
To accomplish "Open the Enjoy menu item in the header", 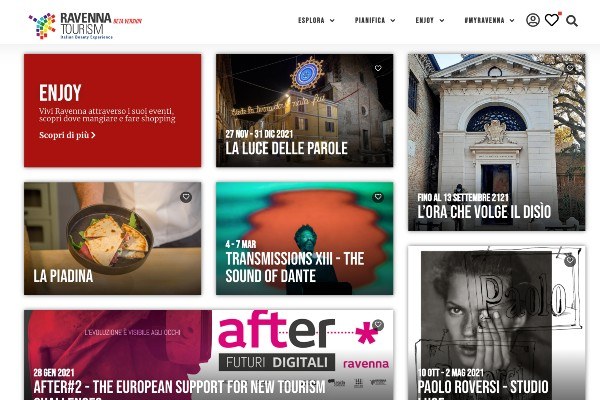I will [x=430, y=20].
